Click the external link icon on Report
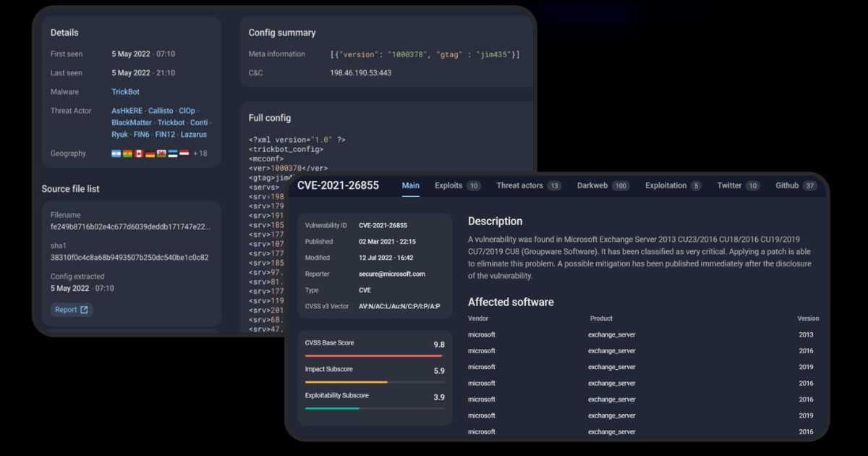Image resolution: width=868 pixels, height=456 pixels. click(84, 310)
